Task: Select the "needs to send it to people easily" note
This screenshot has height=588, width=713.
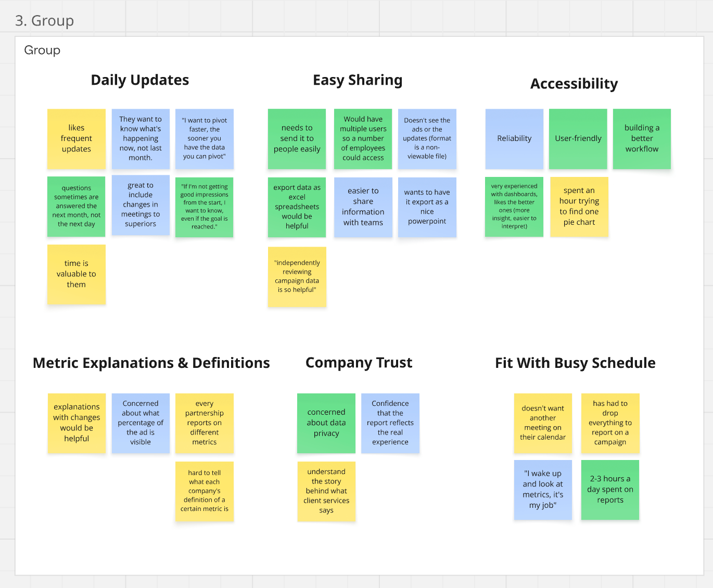Action: [x=297, y=138]
